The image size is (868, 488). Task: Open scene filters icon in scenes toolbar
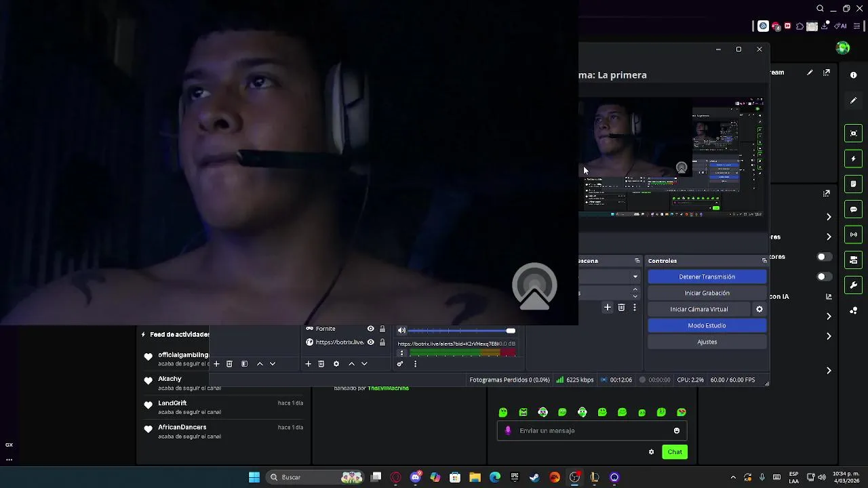pos(244,364)
